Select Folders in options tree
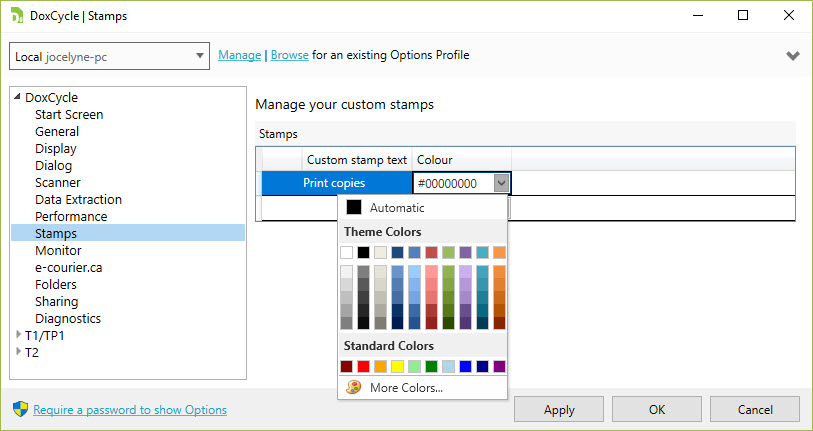813x431 pixels. tap(55, 285)
